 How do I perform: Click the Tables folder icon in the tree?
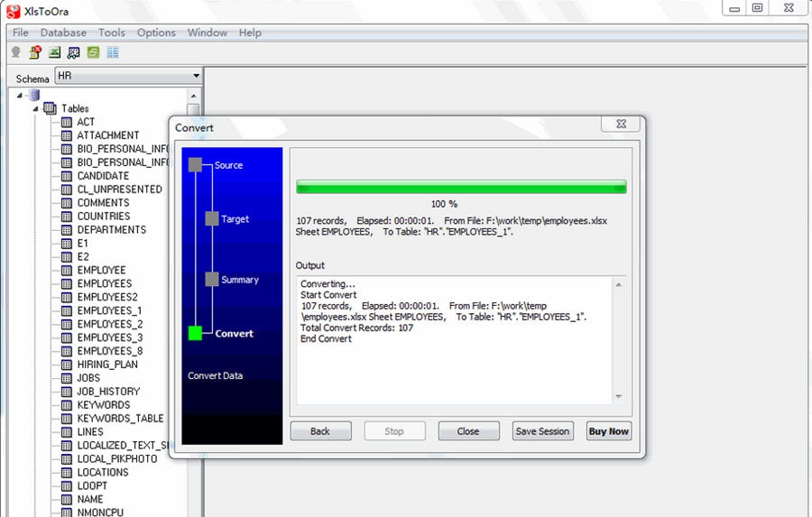pyautogui.click(x=50, y=108)
